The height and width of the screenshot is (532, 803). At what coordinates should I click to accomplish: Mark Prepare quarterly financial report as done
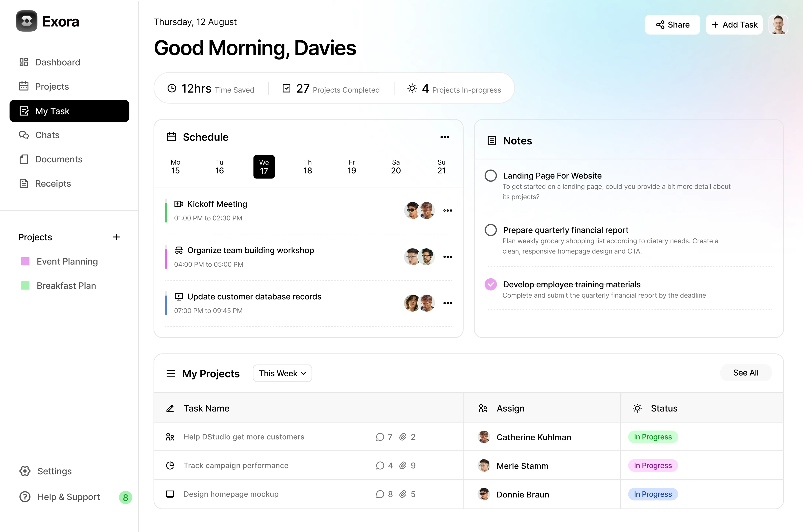(491, 230)
